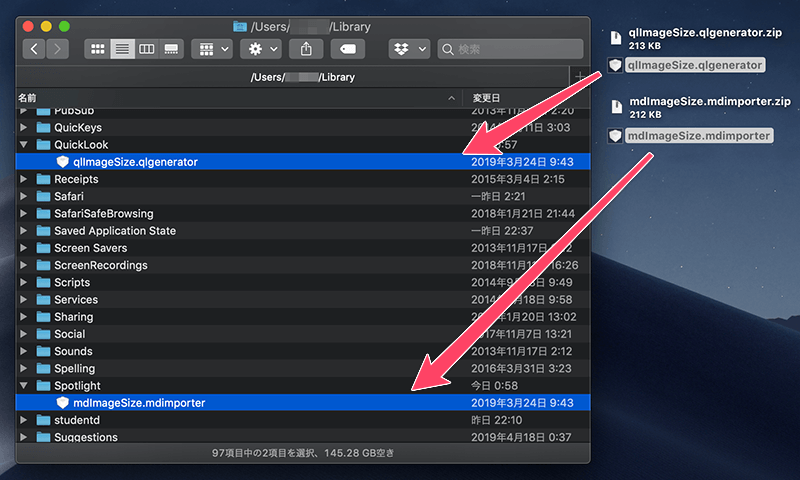The height and width of the screenshot is (480, 800).
Task: Expand the QuicKeys folder
Action: [x=23, y=127]
